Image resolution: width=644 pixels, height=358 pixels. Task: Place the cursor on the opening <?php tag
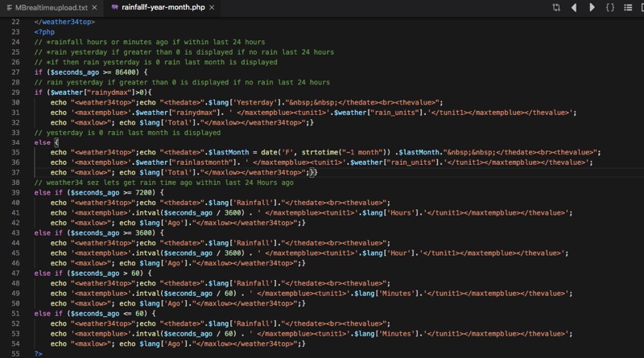coord(44,32)
